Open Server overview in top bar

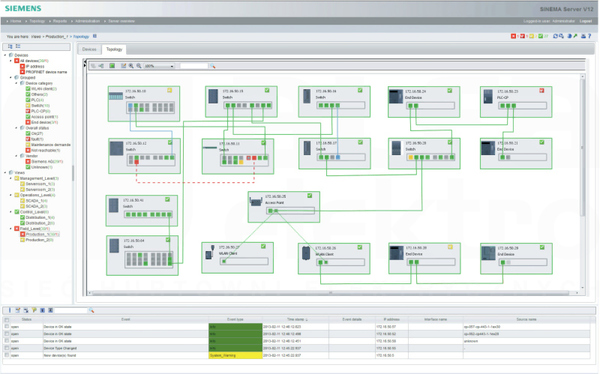click(x=121, y=21)
